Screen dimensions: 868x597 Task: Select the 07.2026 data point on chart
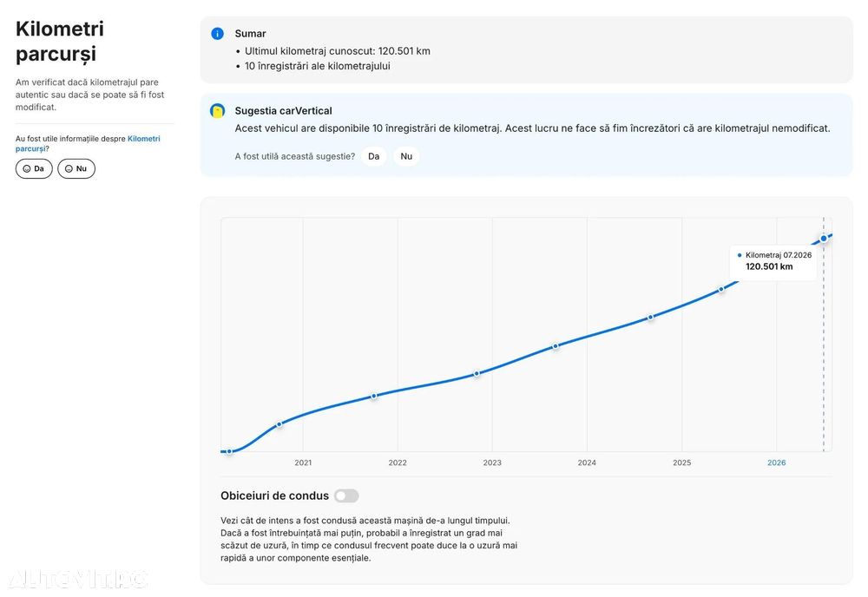coord(824,239)
